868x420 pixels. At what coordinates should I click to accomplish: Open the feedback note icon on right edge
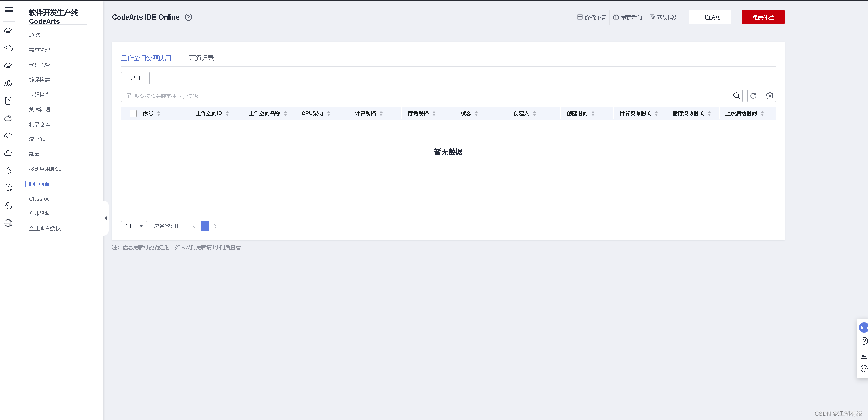[x=864, y=355]
